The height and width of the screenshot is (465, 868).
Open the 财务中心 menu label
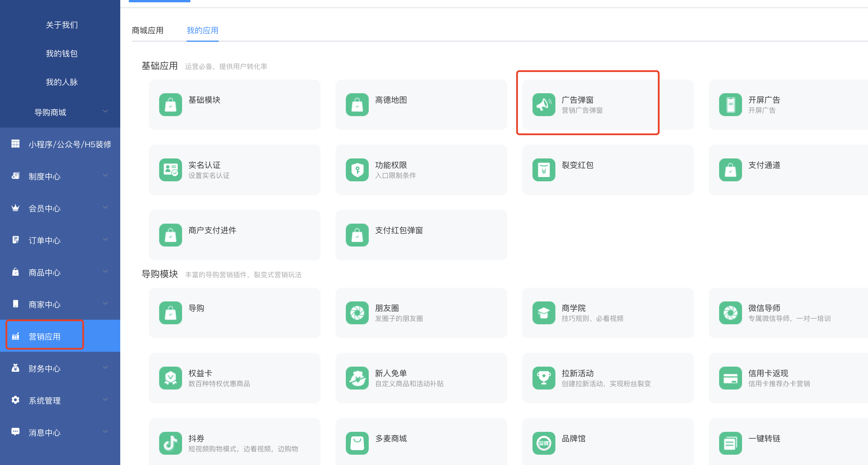point(44,369)
